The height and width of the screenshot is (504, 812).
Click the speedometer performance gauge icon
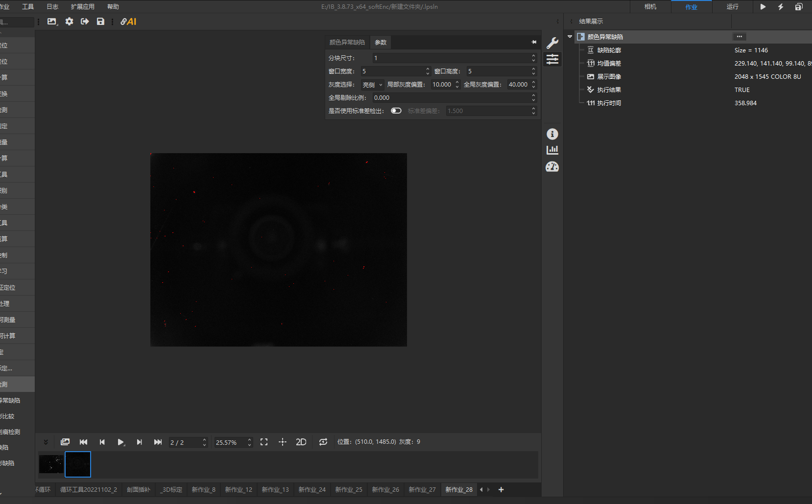click(x=552, y=167)
